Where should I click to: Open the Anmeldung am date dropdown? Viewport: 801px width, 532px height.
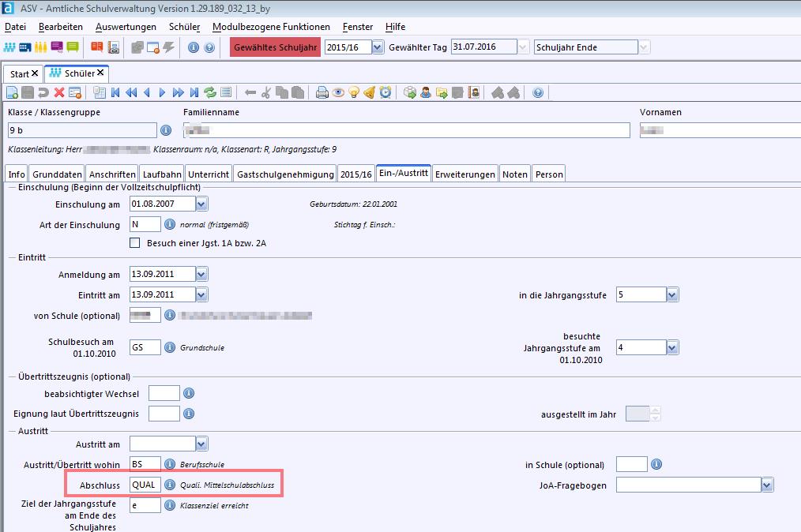[x=201, y=274]
